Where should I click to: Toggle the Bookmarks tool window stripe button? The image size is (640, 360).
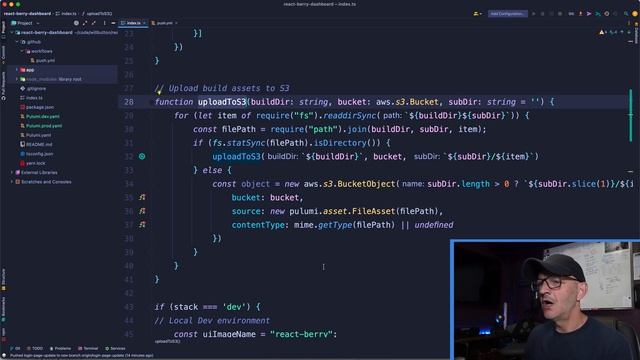(3, 309)
